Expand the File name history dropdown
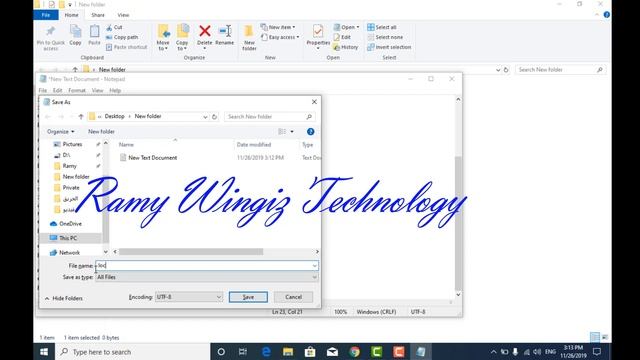 coord(315,266)
